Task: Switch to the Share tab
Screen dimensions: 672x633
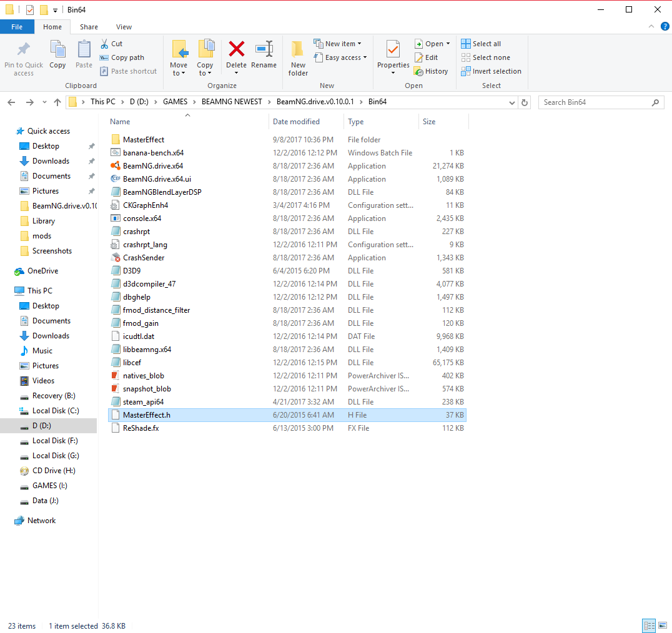Action: coord(89,27)
